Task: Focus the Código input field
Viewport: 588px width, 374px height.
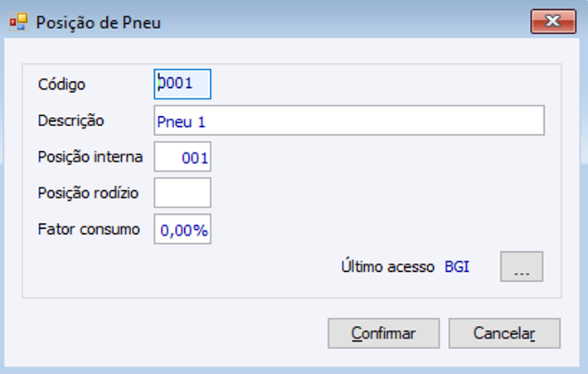Action: click(x=183, y=84)
